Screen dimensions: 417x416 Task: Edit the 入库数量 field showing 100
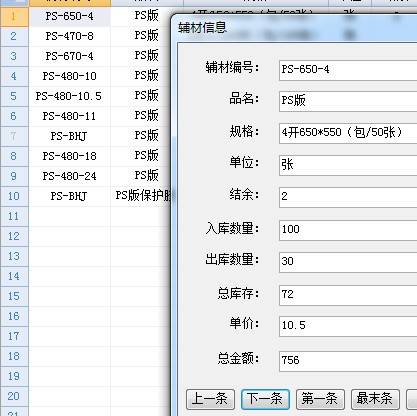348,230
